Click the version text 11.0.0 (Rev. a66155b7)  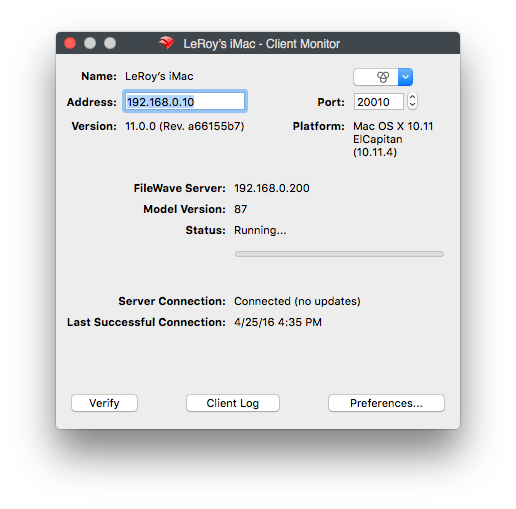(x=185, y=126)
